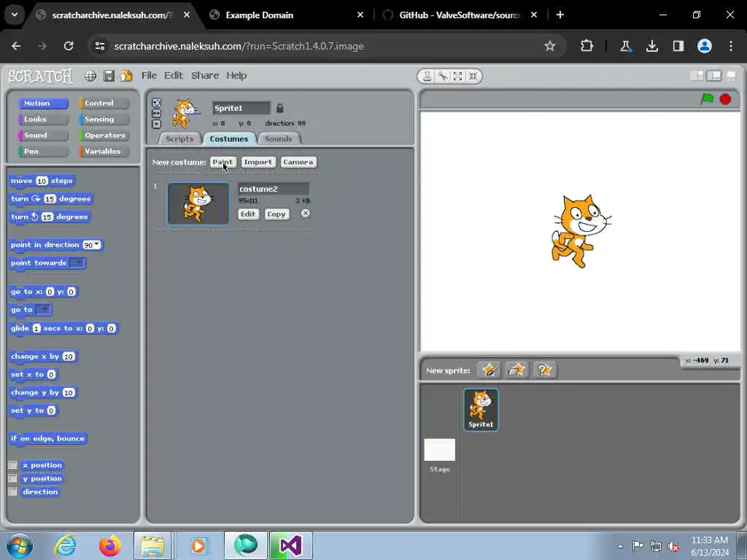The image size is (747, 560).
Task: Open the point in direction dropdown
Action: (97, 244)
